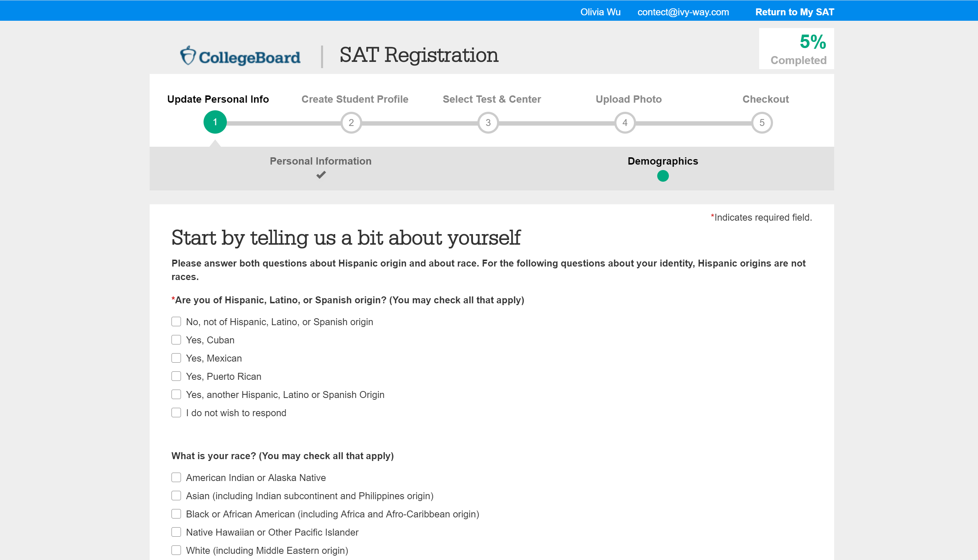Check "Native Hawaiian or Other Pacific Islander"
The width and height of the screenshot is (978, 560).
point(176,532)
